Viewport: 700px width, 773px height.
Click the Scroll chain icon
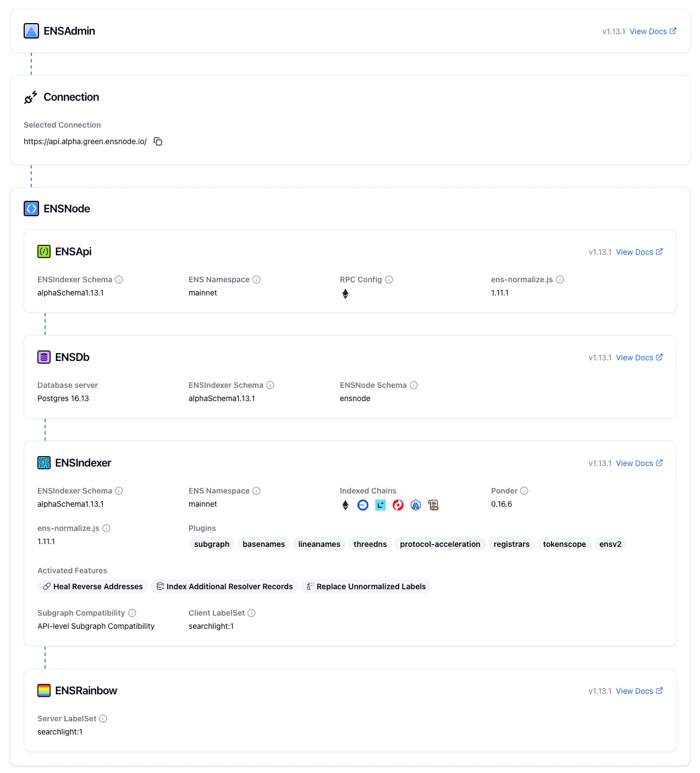point(433,505)
